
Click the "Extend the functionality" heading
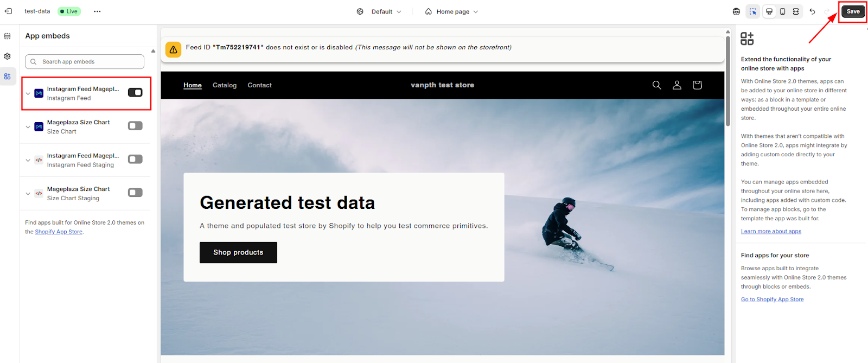pos(786,63)
